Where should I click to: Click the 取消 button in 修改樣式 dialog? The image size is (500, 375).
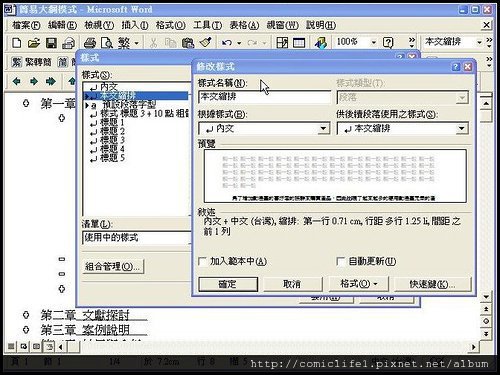(x=293, y=284)
